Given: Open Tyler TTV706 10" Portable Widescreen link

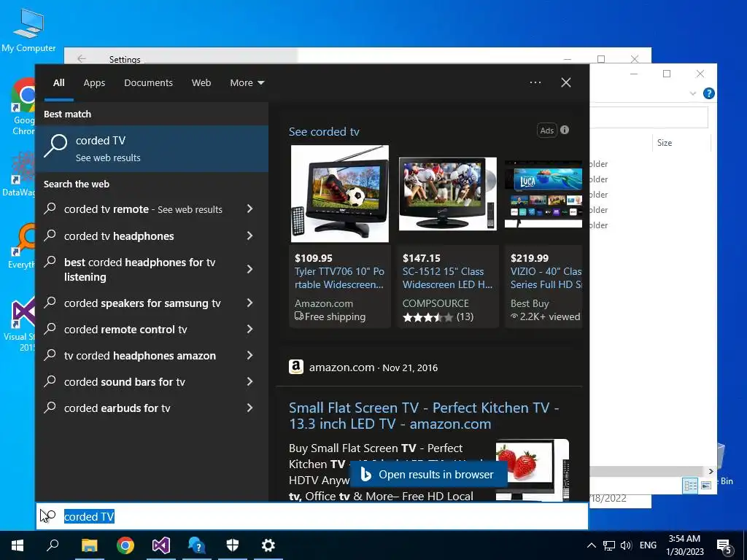Looking at the screenshot, I should click(340, 278).
